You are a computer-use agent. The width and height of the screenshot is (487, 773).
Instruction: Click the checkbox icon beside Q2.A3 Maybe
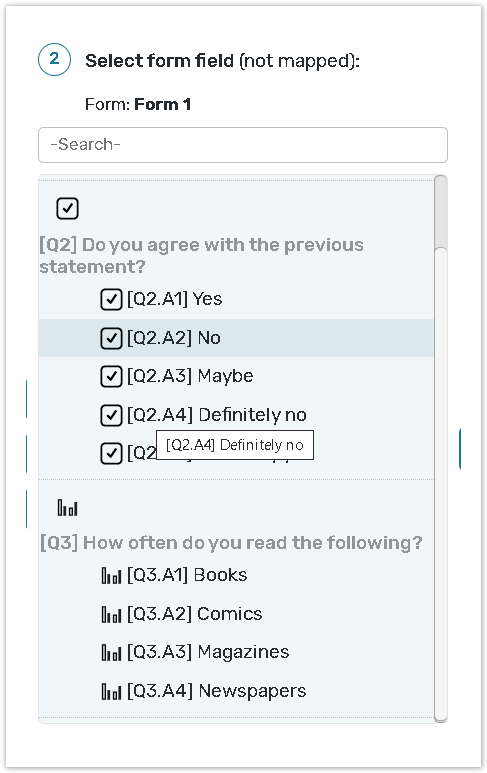[111, 377]
